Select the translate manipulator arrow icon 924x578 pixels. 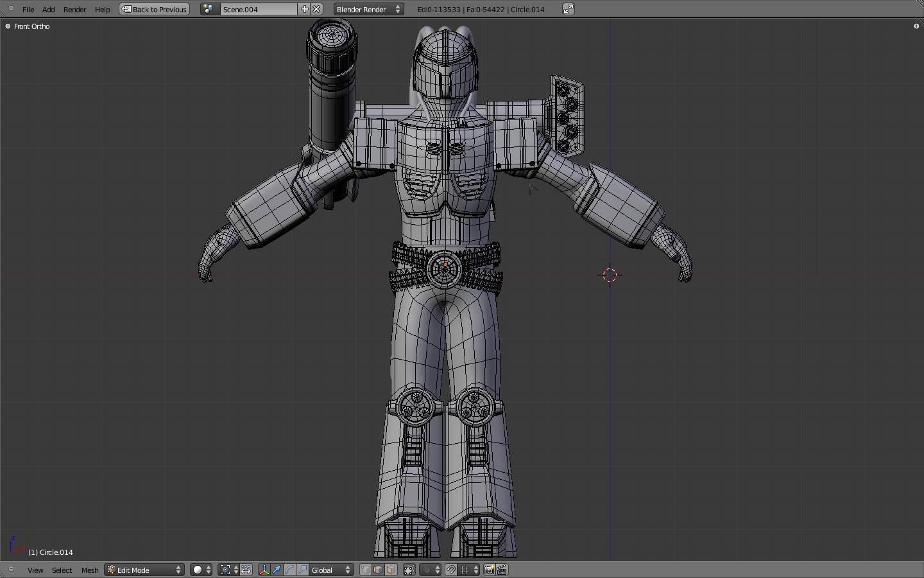(277, 570)
